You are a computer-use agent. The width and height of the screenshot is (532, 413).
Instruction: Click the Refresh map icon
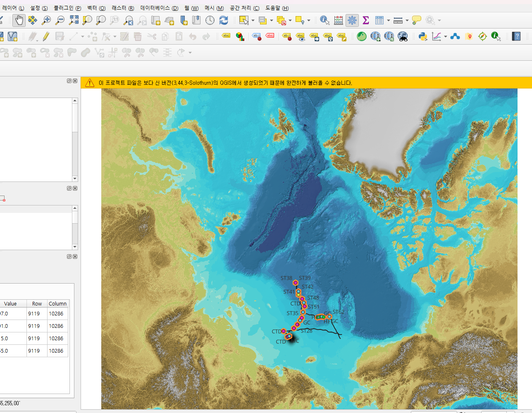click(224, 20)
